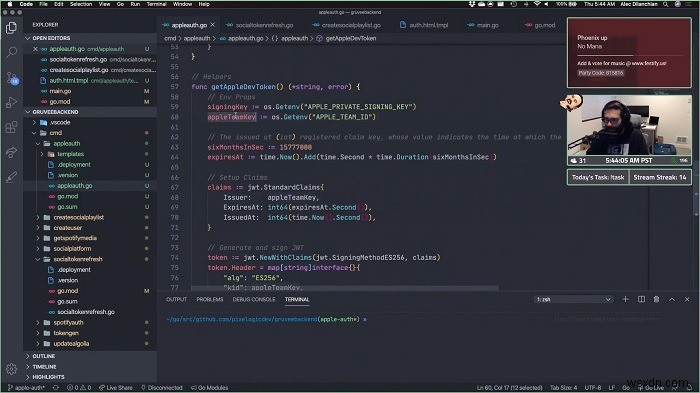Click the Ln 60, Col 17 indicator
Image resolution: width=700 pixels, height=393 pixels.
(509, 388)
